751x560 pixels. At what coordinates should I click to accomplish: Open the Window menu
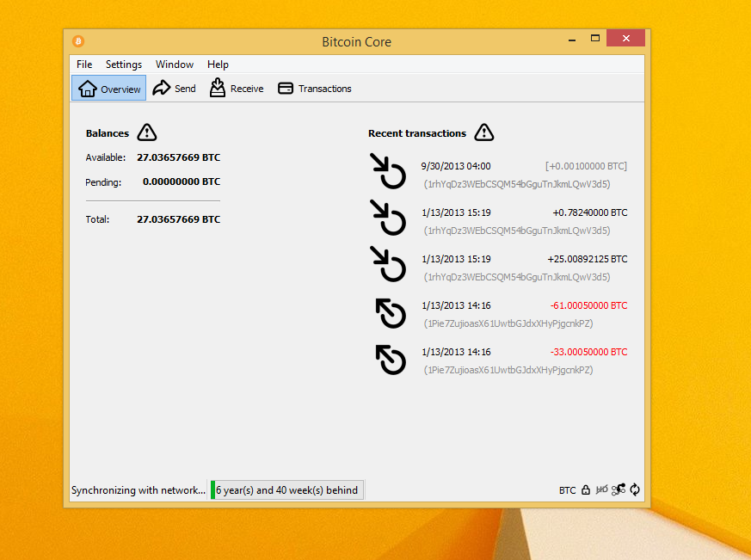coord(175,65)
